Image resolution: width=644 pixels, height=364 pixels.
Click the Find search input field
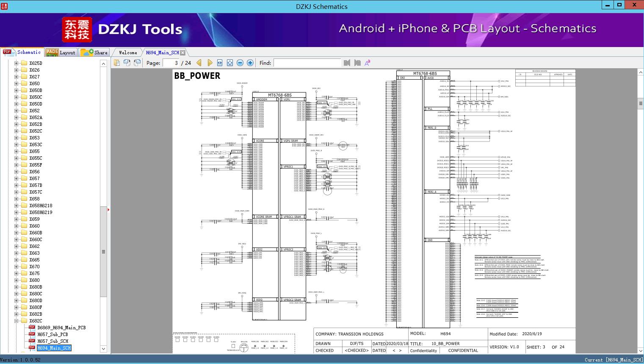(307, 63)
